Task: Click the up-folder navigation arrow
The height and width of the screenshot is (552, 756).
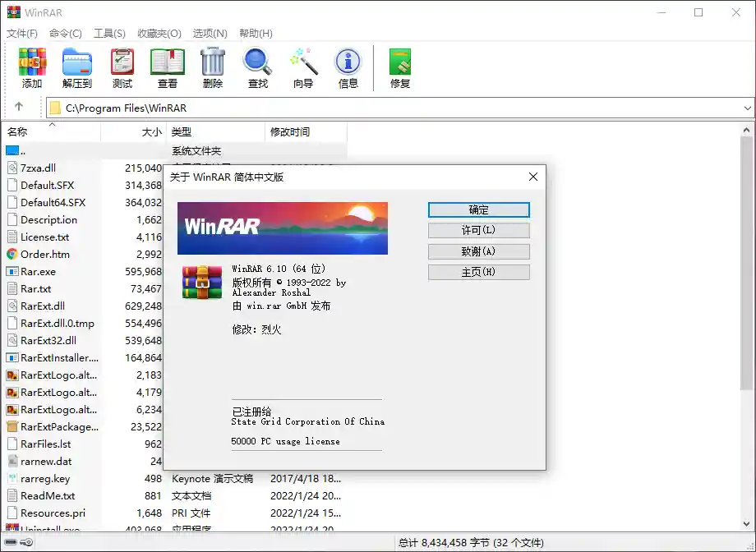Action: point(18,107)
